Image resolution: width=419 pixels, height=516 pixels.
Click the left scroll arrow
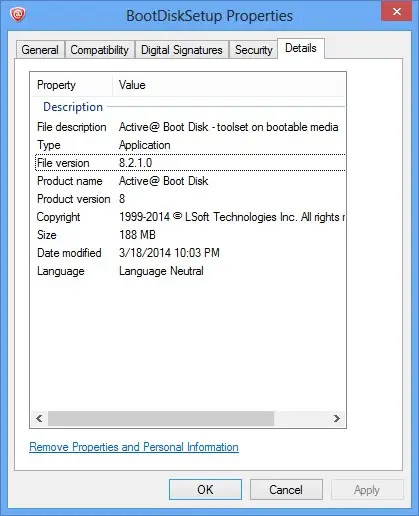(x=39, y=418)
